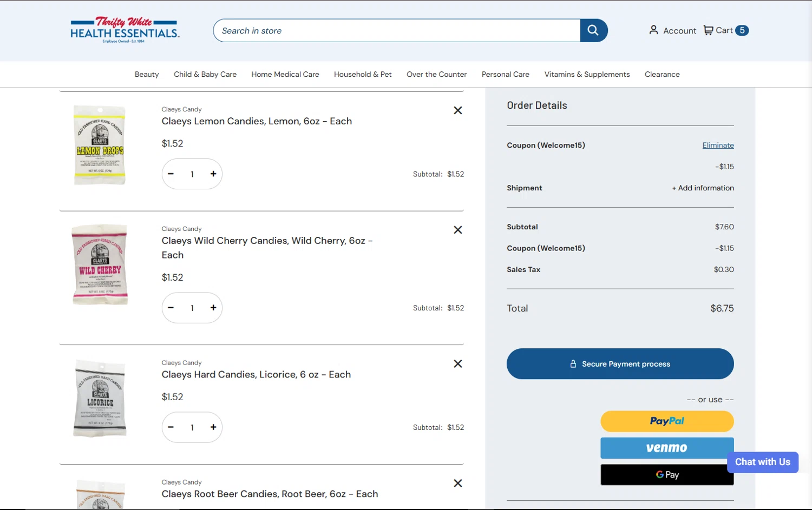The height and width of the screenshot is (510, 812).
Task: Click the Subtotal value $7.60
Action: coord(724,227)
